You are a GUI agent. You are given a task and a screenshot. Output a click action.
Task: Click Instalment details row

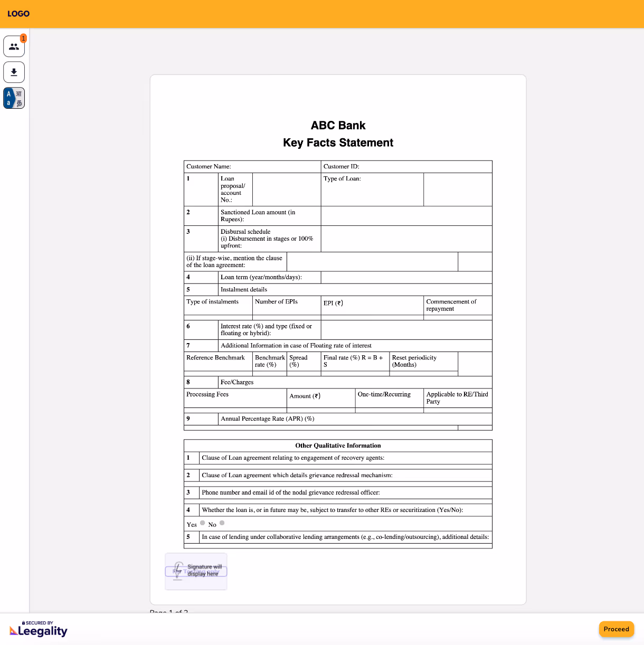pos(338,290)
